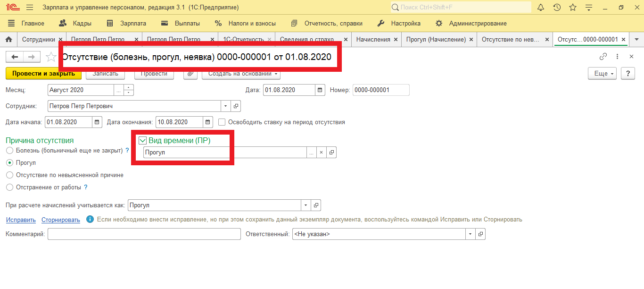644x289 pixels.
Task: Expand the При расчете начислений dropdown
Action: (305, 205)
